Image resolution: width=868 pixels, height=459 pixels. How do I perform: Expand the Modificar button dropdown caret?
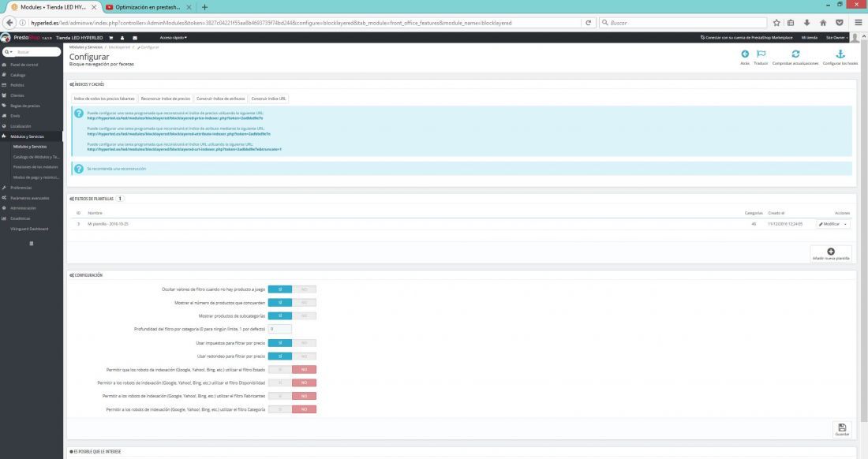point(845,224)
